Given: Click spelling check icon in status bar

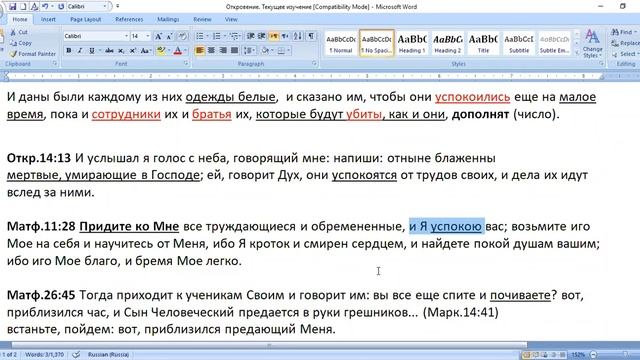Looking at the screenshot, I should point(76,354).
